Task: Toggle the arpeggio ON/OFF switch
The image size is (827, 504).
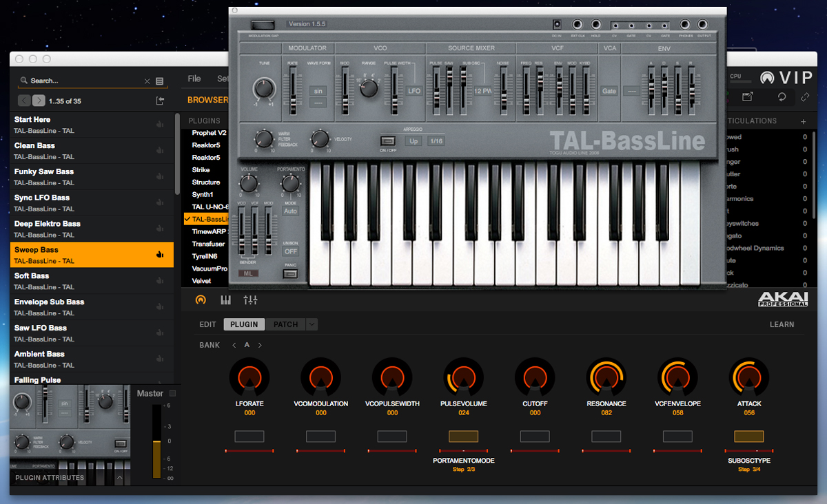Action: [388, 141]
